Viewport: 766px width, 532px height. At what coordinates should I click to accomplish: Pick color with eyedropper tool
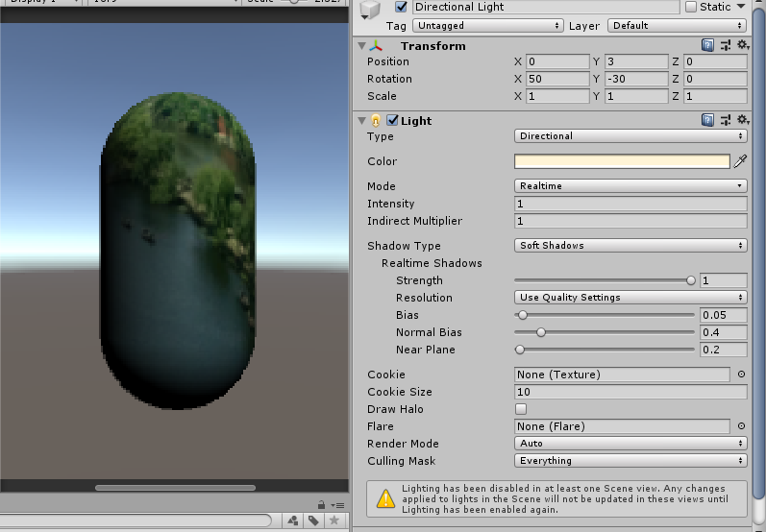click(740, 161)
